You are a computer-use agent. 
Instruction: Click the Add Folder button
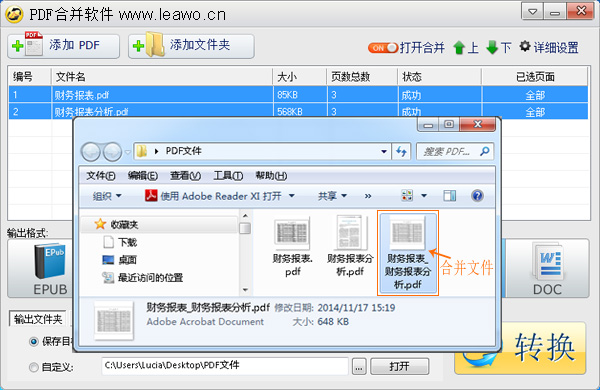coord(191,46)
